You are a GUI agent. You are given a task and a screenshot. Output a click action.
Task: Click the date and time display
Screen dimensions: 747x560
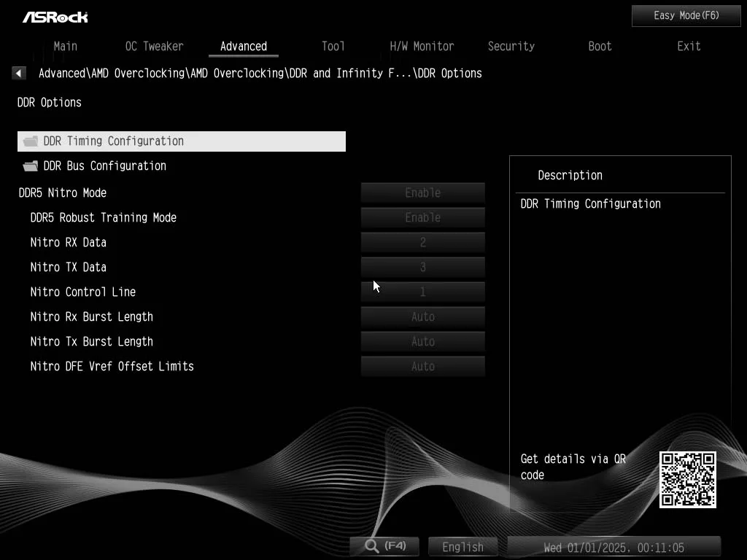coord(614,547)
